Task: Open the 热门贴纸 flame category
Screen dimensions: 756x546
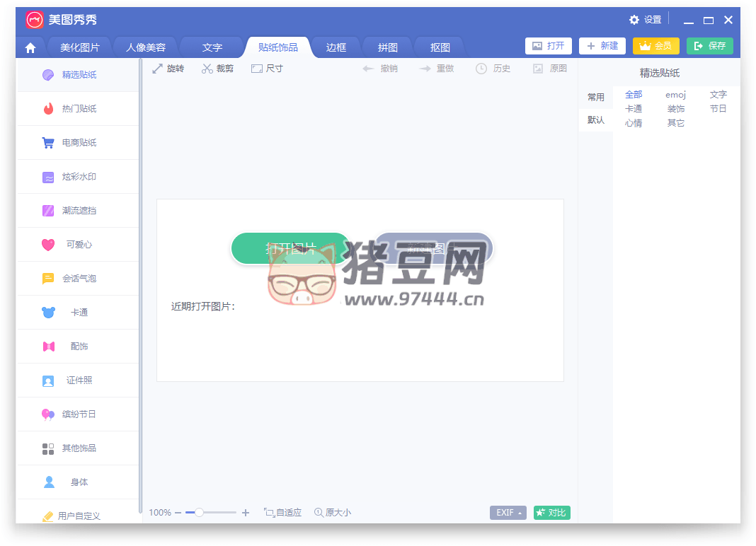Action: [x=78, y=109]
